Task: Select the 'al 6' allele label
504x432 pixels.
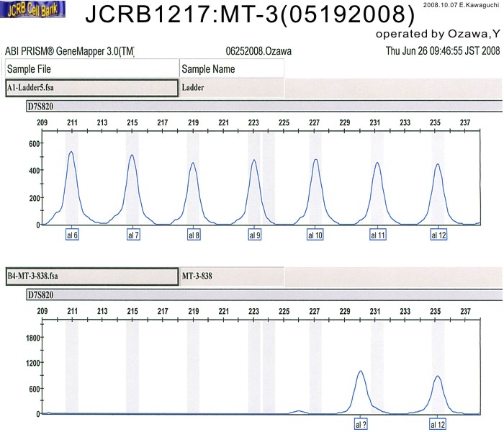Action: (72, 235)
